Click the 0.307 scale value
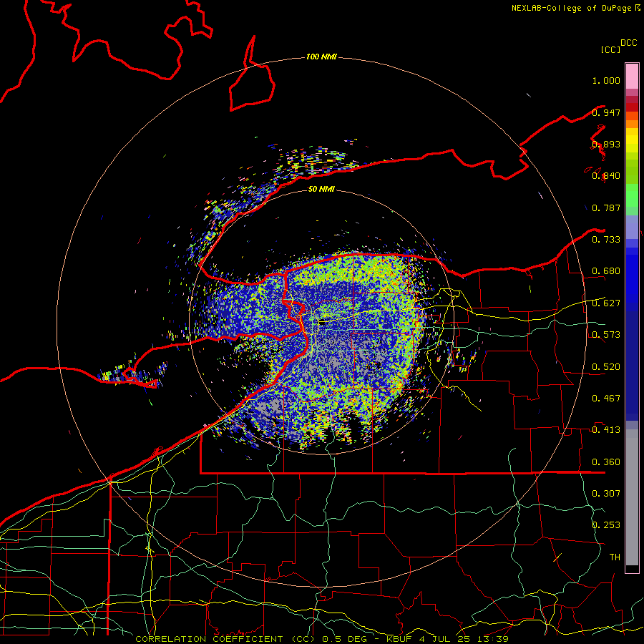The image size is (644, 644). pos(606,493)
